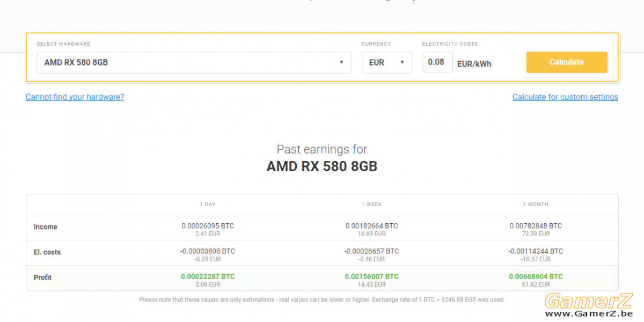Image resolution: width=644 pixels, height=322 pixels.
Task: Click the 'AMD RX 580 8GB' results heading
Action: [x=322, y=166]
